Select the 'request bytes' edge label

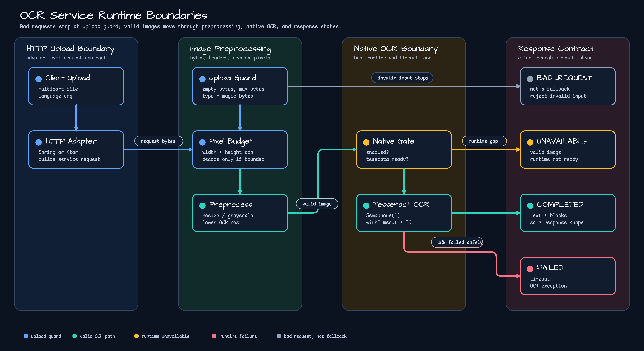coord(159,141)
